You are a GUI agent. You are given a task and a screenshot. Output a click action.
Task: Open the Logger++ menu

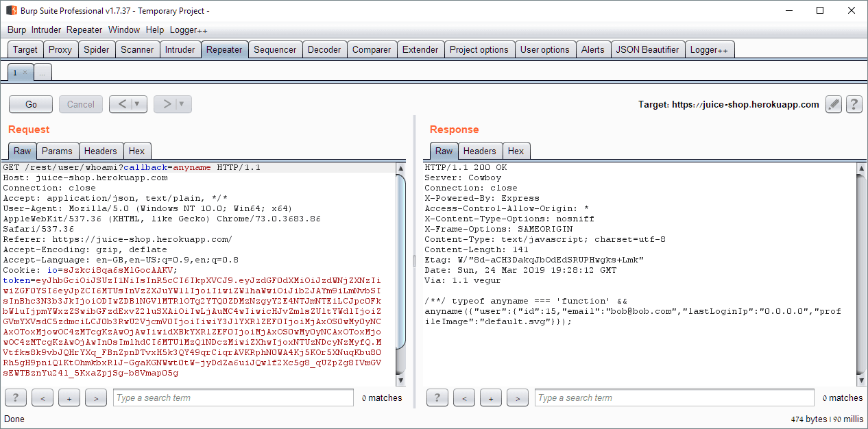tap(189, 29)
